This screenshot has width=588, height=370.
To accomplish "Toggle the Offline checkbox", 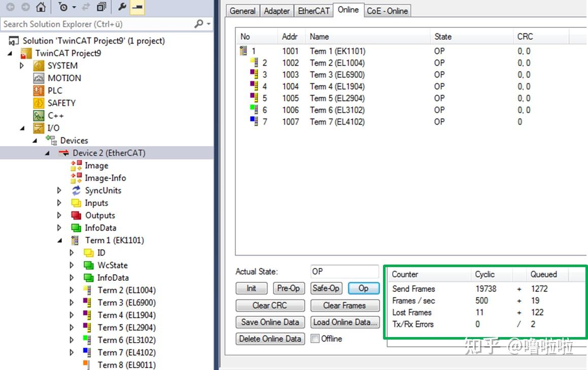I will (315, 339).
